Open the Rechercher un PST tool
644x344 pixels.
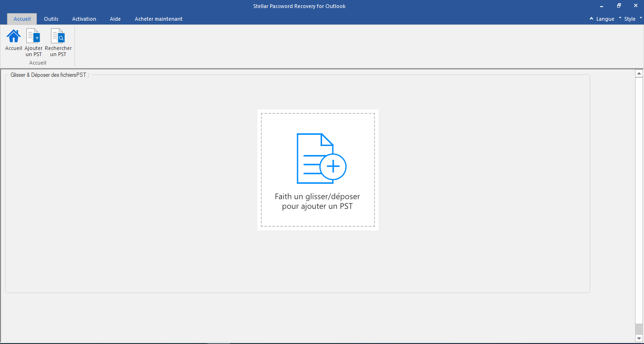coord(58,37)
